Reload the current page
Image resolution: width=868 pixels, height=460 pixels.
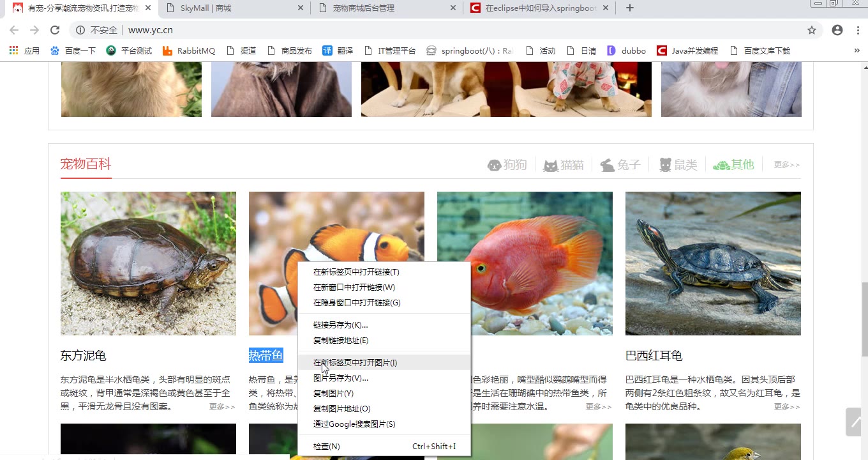click(55, 30)
